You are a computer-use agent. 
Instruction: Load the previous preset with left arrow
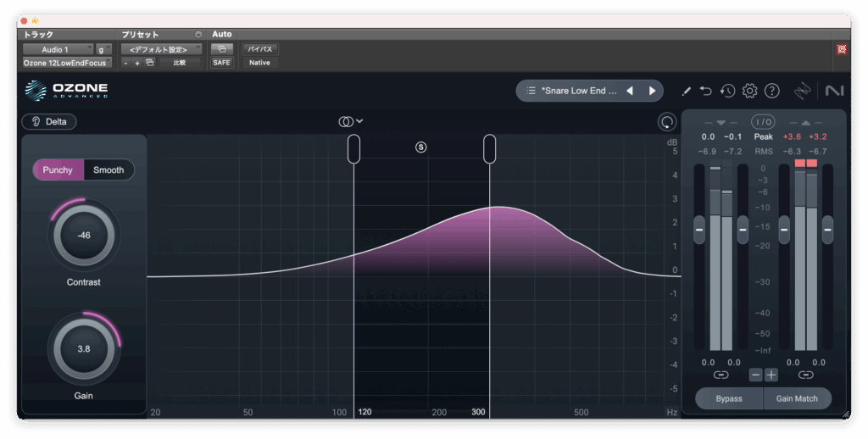tap(630, 91)
